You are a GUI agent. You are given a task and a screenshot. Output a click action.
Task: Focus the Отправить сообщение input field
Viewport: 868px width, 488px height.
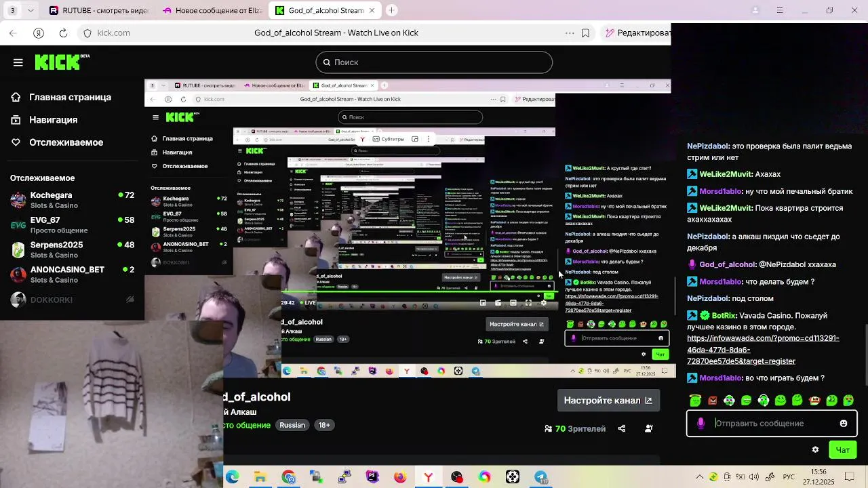pos(773,424)
